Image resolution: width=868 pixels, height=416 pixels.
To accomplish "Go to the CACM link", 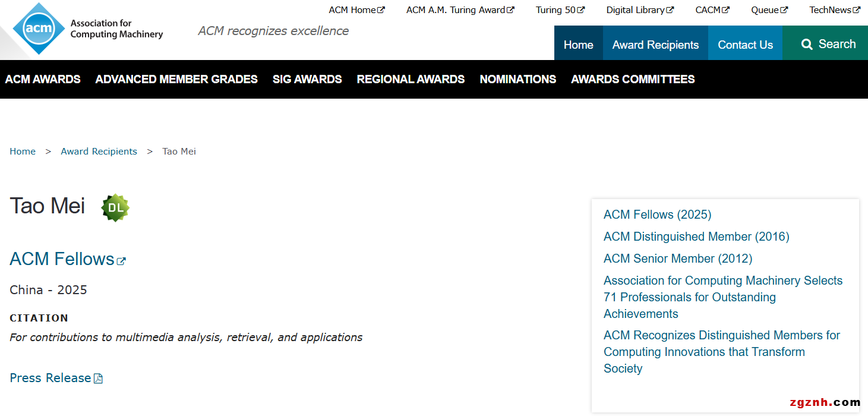I will coord(712,10).
